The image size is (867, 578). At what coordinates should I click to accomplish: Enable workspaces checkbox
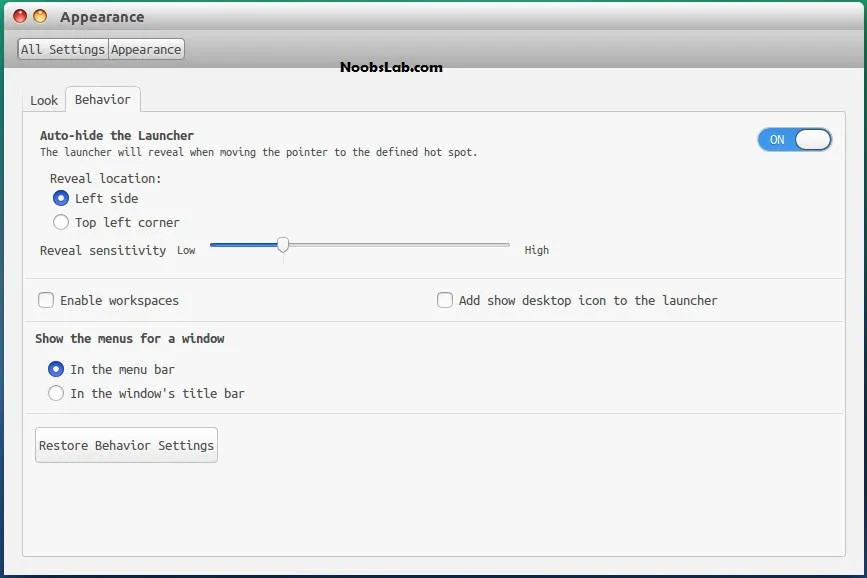coord(46,300)
